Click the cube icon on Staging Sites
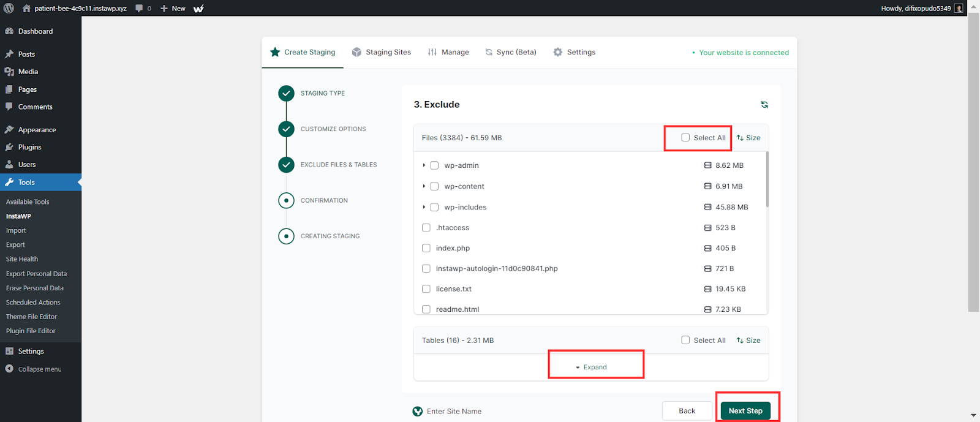Viewport: 980px width, 422px height. pos(356,52)
